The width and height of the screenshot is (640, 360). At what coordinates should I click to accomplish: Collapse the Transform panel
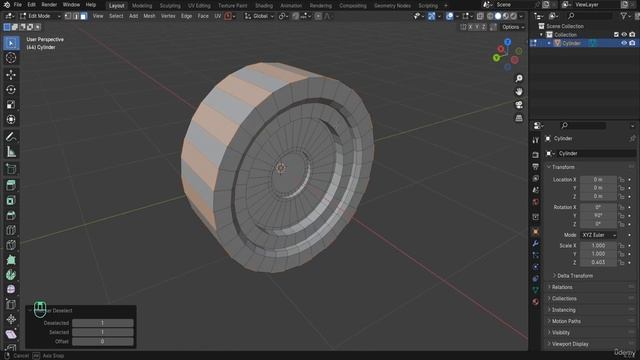click(x=563, y=167)
